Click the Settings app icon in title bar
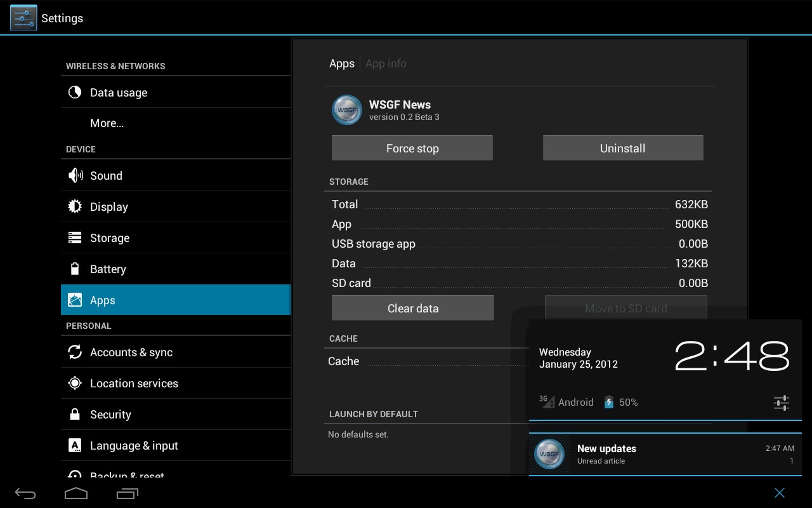The height and width of the screenshot is (508, 812). [x=23, y=18]
